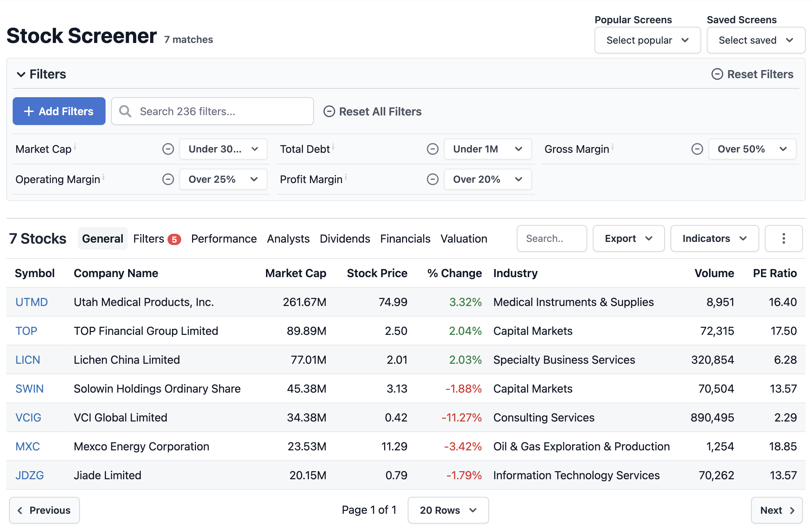
Task: Go to the Next page
Action: 777,510
